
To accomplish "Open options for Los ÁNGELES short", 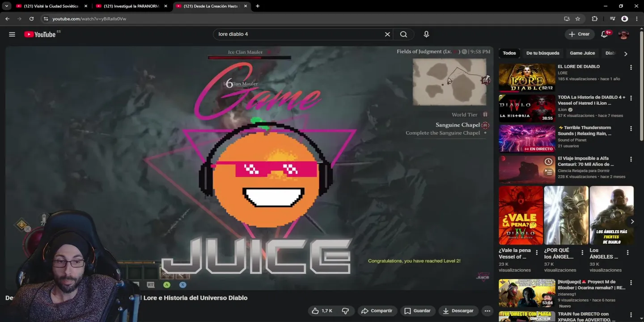I will point(627,253).
